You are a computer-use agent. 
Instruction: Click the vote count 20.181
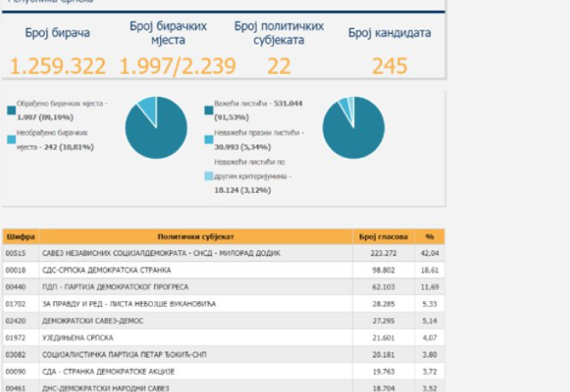(383, 354)
